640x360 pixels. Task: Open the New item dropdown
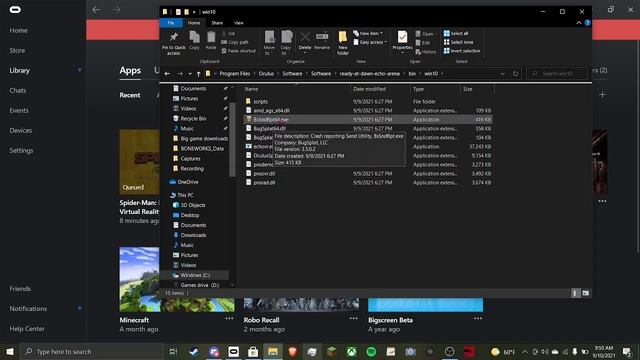tap(368, 33)
